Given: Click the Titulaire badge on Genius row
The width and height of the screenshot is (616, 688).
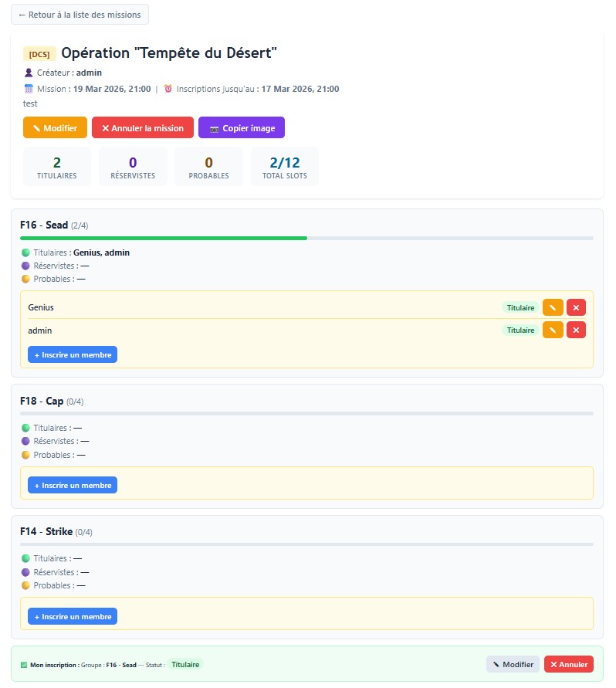Looking at the screenshot, I should coord(520,307).
